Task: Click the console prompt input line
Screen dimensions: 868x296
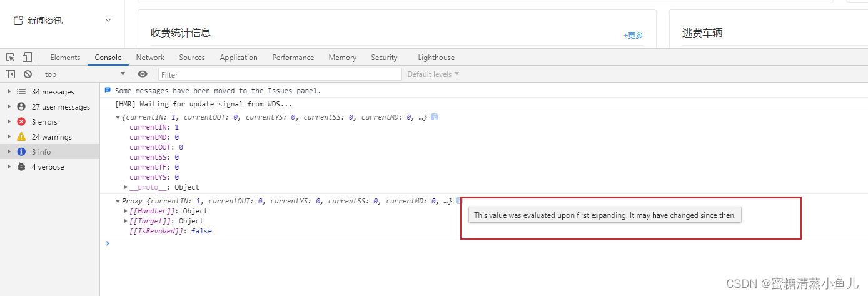Action: point(484,243)
